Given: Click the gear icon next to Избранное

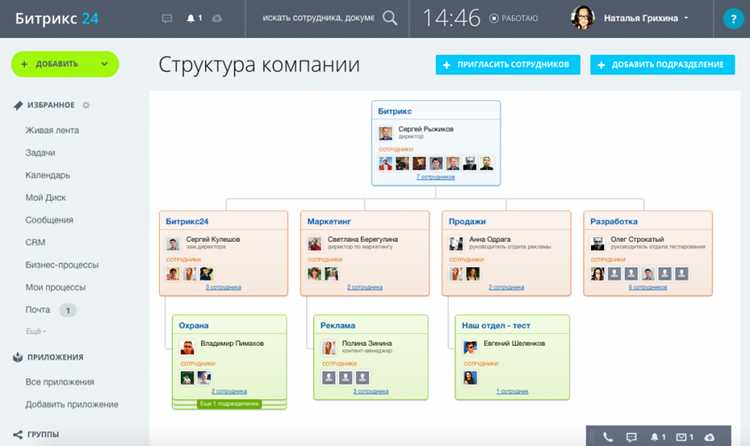Looking at the screenshot, I should point(86,105).
